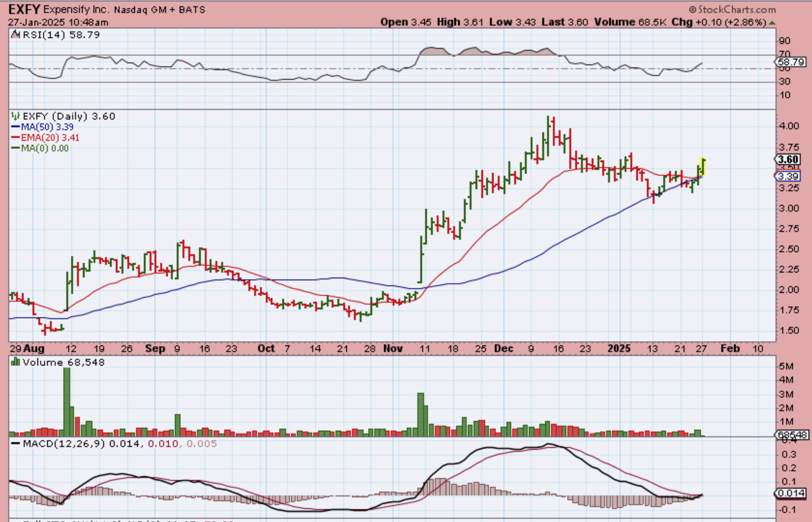Click the blue MA(50) legend line
Image resolution: width=812 pixels, height=522 pixels.
coord(15,127)
